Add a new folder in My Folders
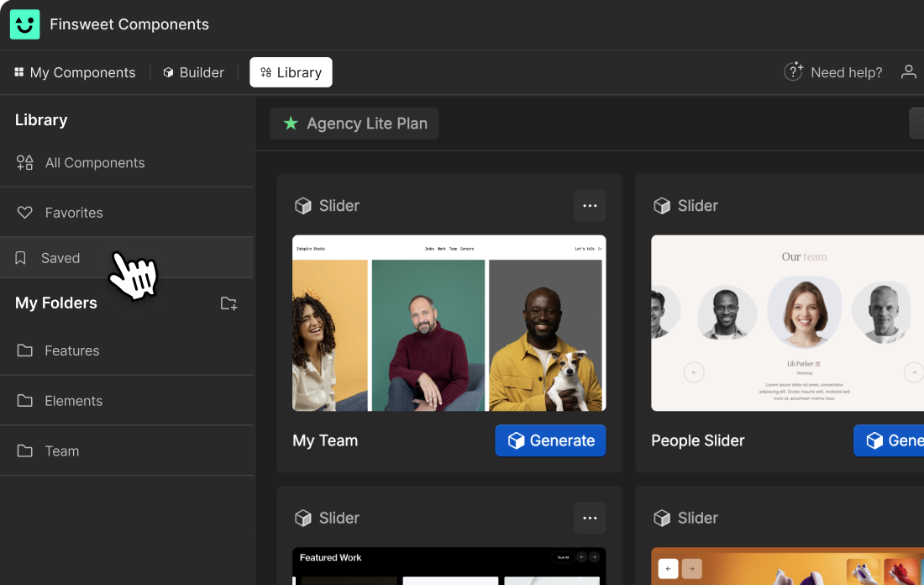Image resolution: width=924 pixels, height=585 pixels. [228, 303]
